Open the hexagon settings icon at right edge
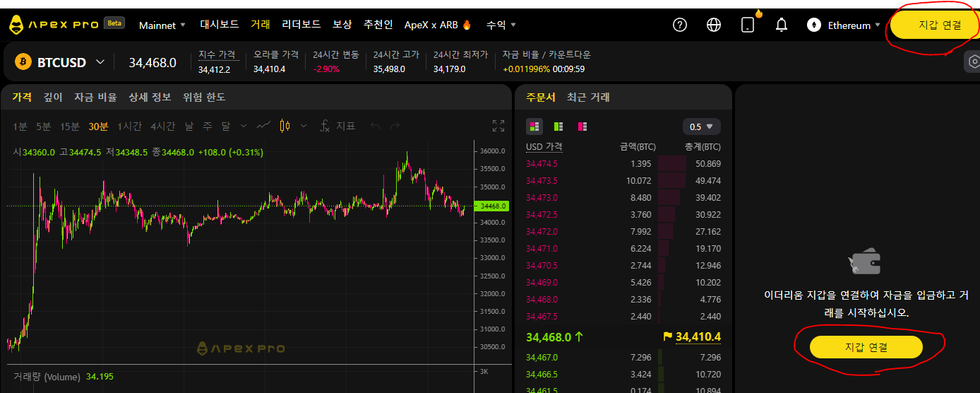The width and height of the screenshot is (980, 393). tap(974, 62)
